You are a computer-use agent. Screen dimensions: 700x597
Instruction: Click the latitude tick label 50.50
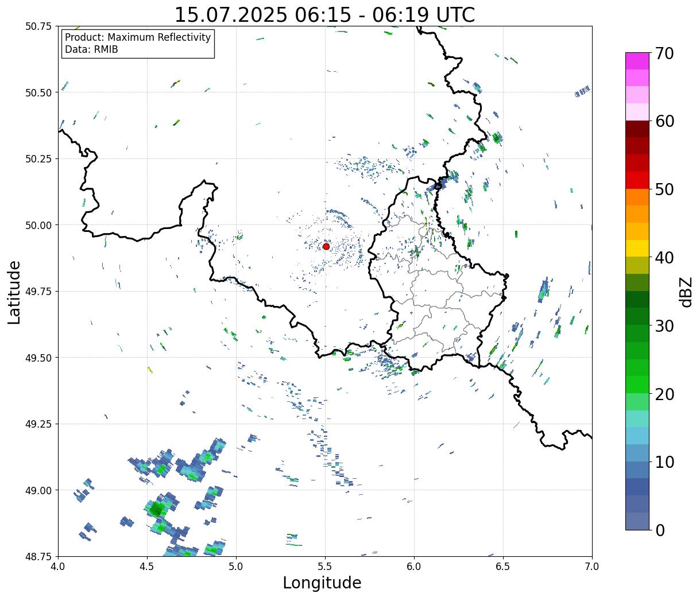point(38,92)
